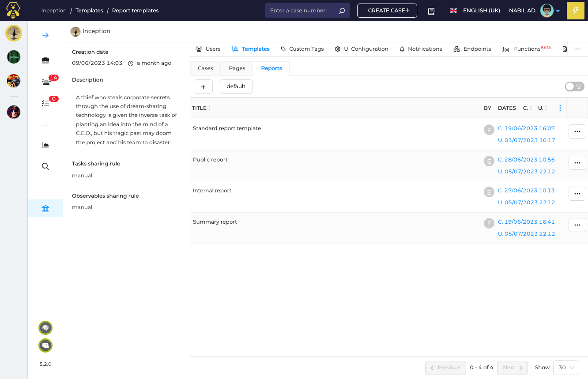Switch to the Cases templates tab
This screenshot has width=588, height=379.
click(x=205, y=68)
